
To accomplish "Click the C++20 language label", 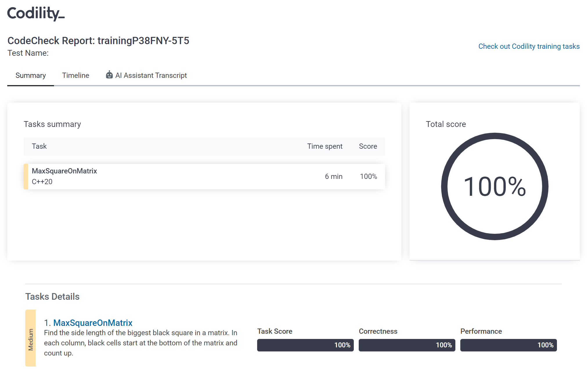I will 42,182.
